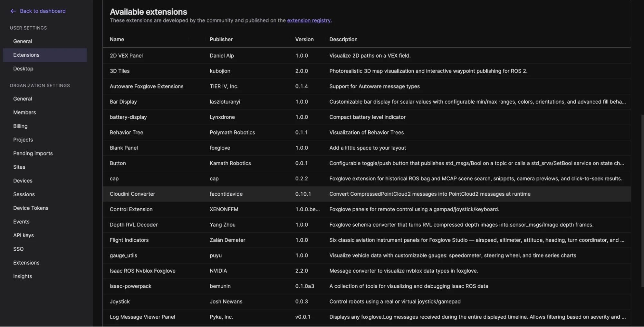Screen dimensions: 644x327
Task: Select Isaac ROS Nvblox Foxglove extension
Action: 367,271
